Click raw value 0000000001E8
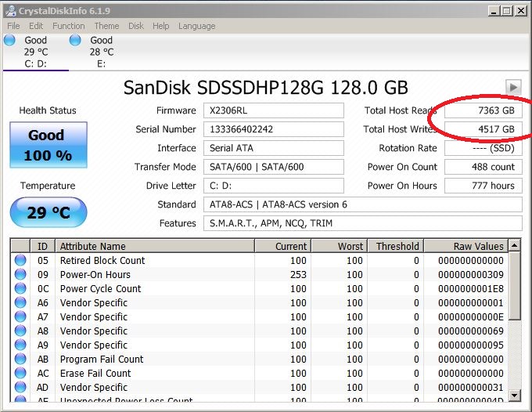The image size is (532, 412). pos(471,289)
